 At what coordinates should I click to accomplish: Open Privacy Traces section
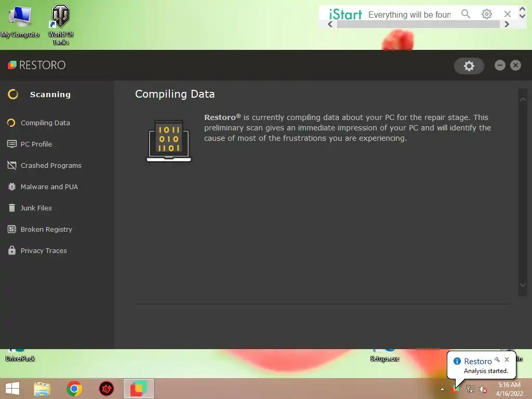[x=44, y=251]
